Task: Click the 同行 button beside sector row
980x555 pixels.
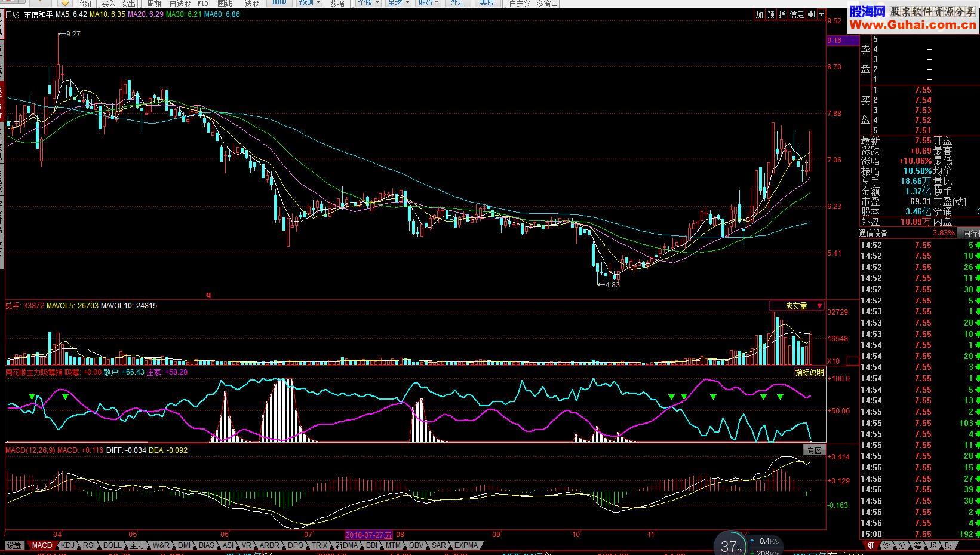Action: pyautogui.click(x=969, y=233)
